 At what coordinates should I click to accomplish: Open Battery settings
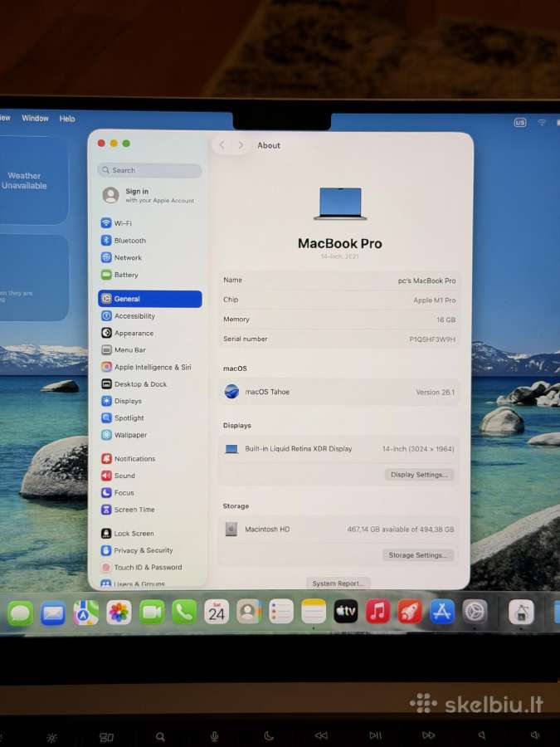coord(119,275)
